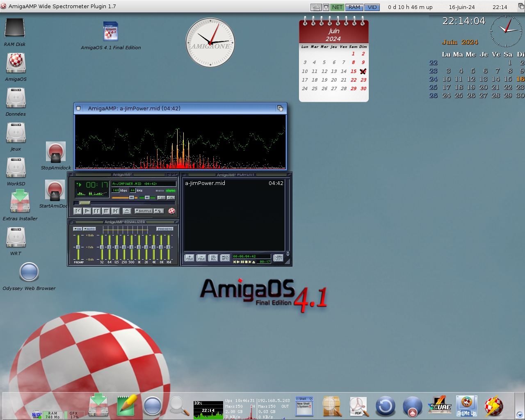Open Dir Me Up from the dock
525x420 pixels.
point(467,406)
